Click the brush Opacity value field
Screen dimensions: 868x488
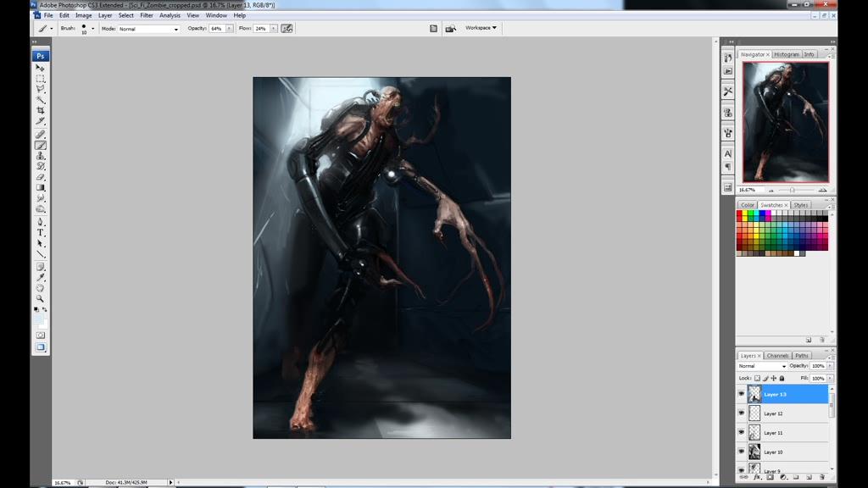216,29
